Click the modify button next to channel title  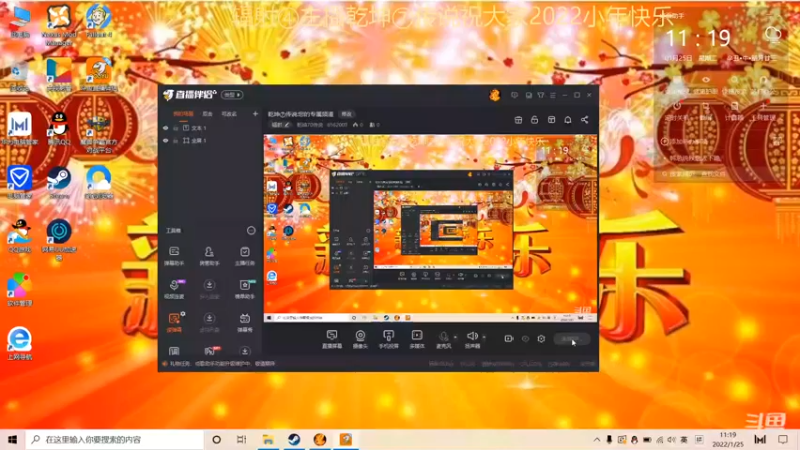[346, 114]
